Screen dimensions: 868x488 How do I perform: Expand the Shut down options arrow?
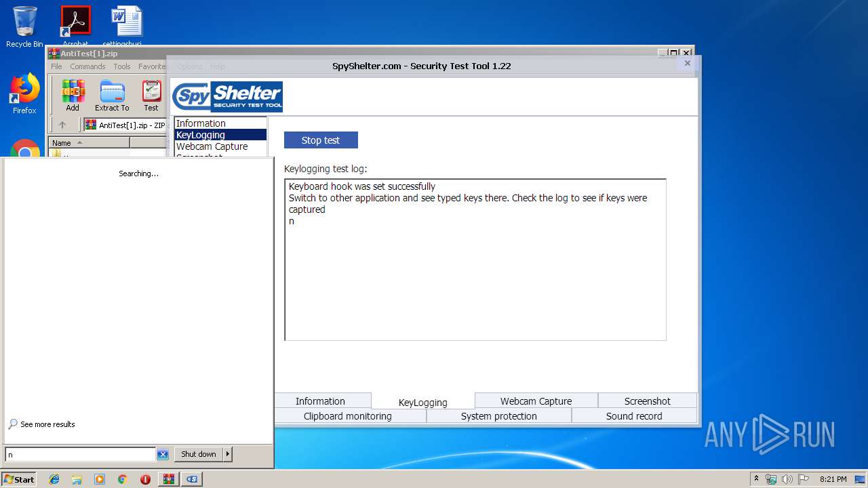pyautogui.click(x=228, y=454)
